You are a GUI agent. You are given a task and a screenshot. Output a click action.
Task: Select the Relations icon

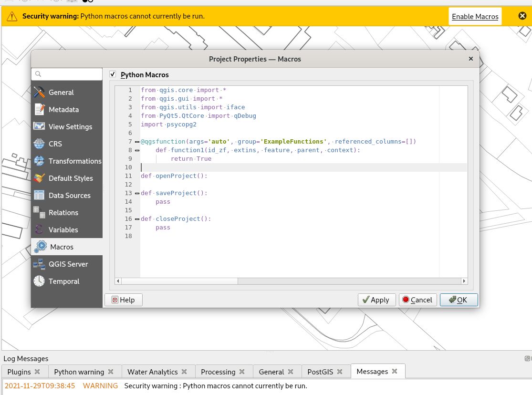click(x=39, y=212)
